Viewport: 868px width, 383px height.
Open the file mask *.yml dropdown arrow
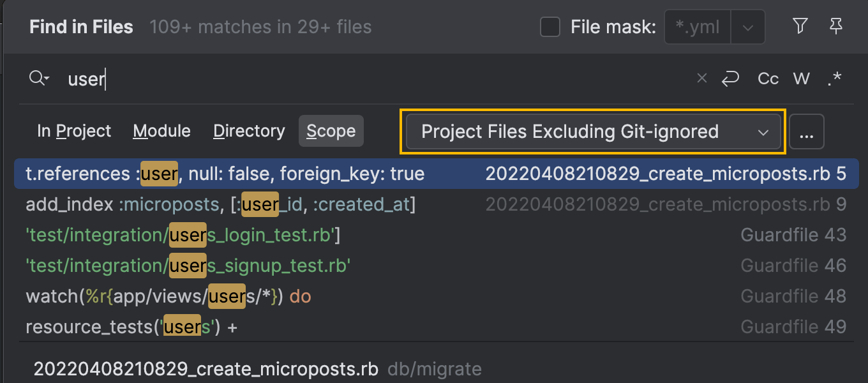coord(748,27)
